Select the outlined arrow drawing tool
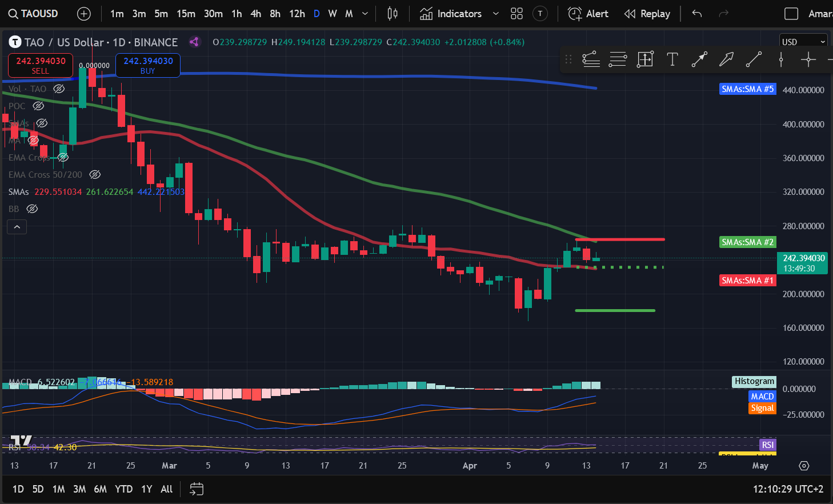 [x=726, y=59]
